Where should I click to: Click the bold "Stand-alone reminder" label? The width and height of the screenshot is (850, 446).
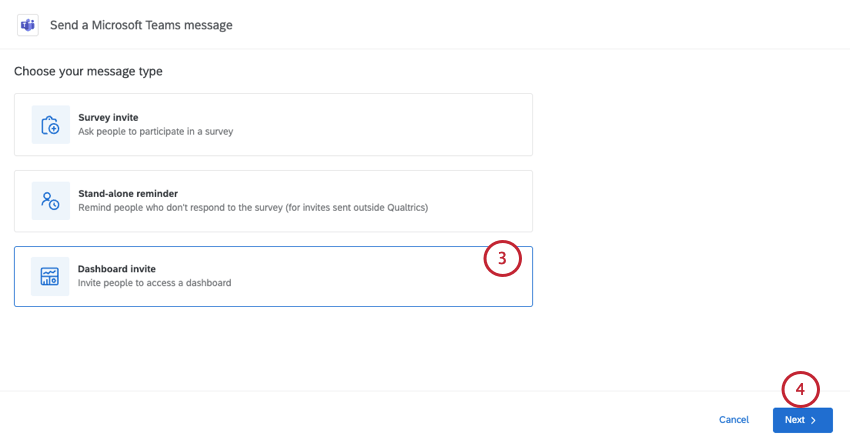pyautogui.click(x=127, y=193)
